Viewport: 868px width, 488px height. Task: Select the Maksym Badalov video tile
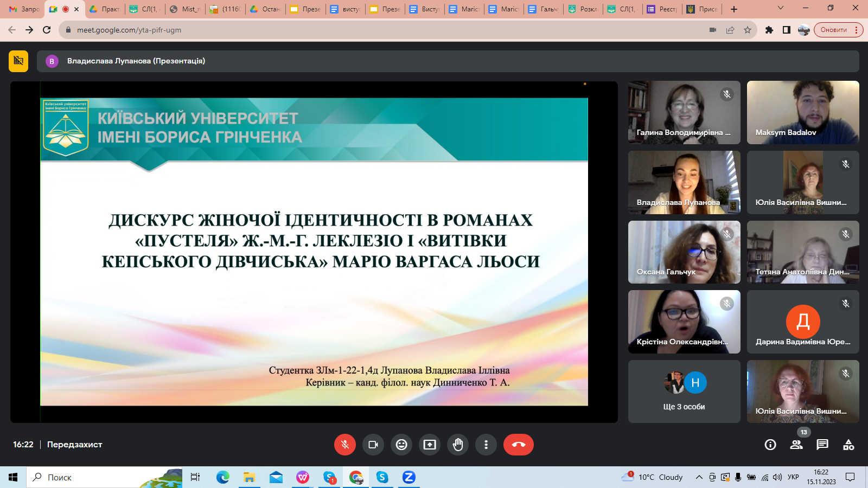pyautogui.click(x=803, y=112)
